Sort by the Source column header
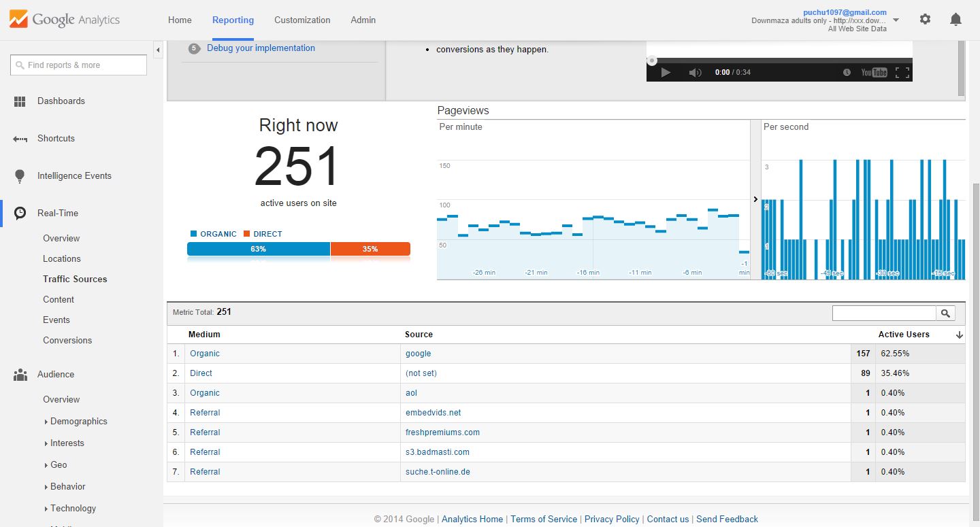Viewport: 980px width, 527px height. (x=419, y=335)
